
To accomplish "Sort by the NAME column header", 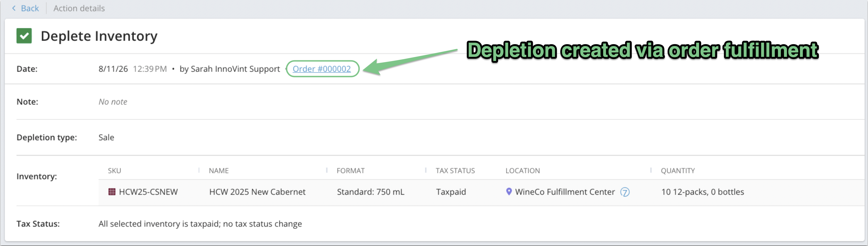I will (x=218, y=171).
